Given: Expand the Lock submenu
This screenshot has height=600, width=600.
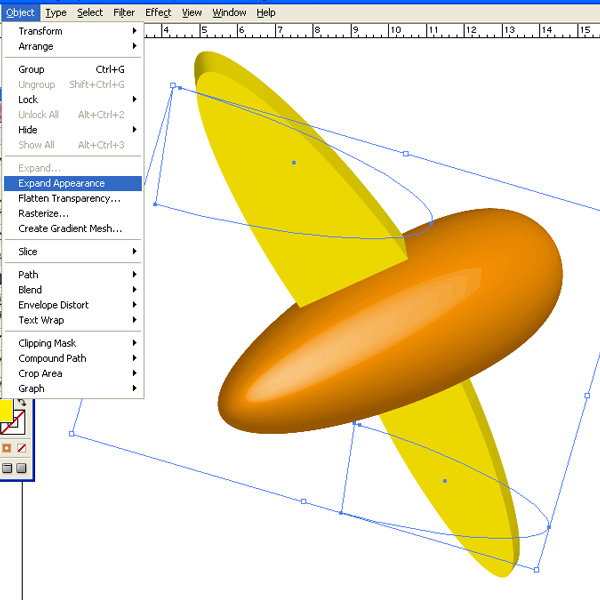Looking at the screenshot, I should [73, 99].
